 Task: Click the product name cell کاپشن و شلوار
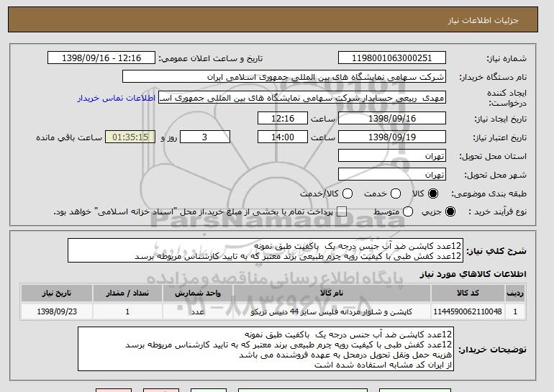(332, 311)
